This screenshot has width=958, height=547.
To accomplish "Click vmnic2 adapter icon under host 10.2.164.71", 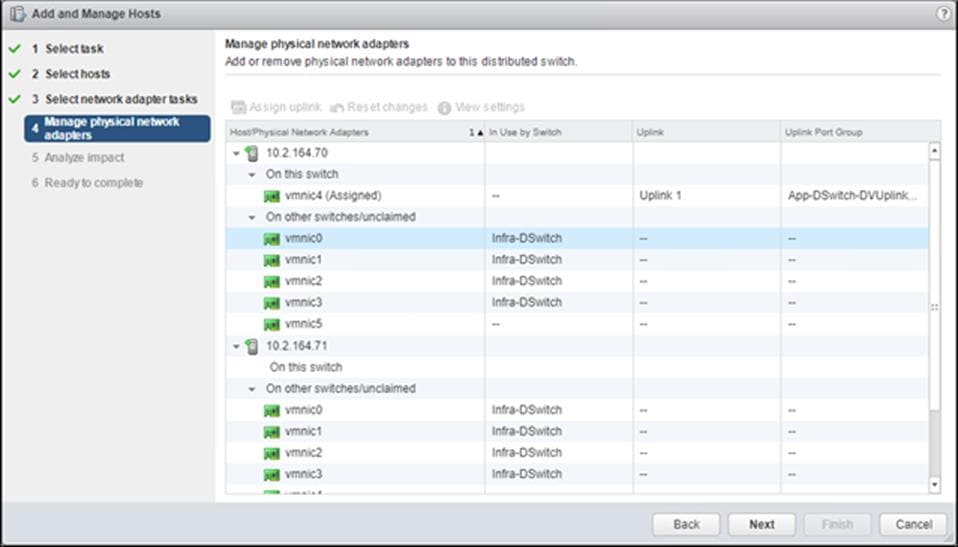I will pos(272,453).
